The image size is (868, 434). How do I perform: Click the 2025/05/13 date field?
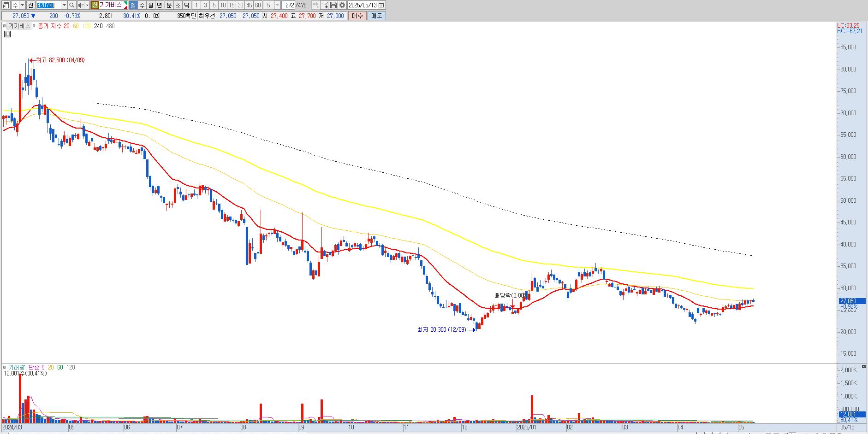coord(362,5)
